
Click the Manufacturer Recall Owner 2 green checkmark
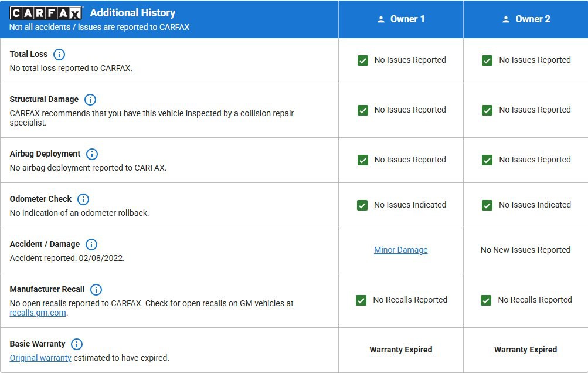pyautogui.click(x=486, y=300)
